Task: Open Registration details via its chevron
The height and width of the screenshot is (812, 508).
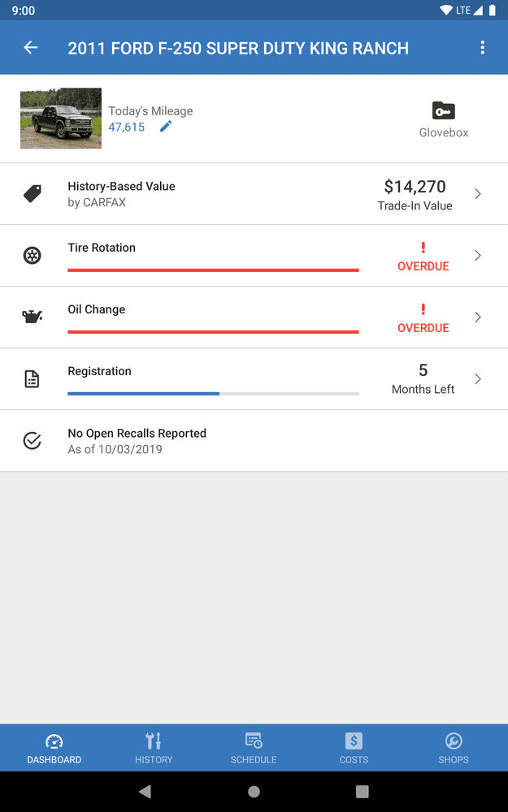Action: (478, 378)
